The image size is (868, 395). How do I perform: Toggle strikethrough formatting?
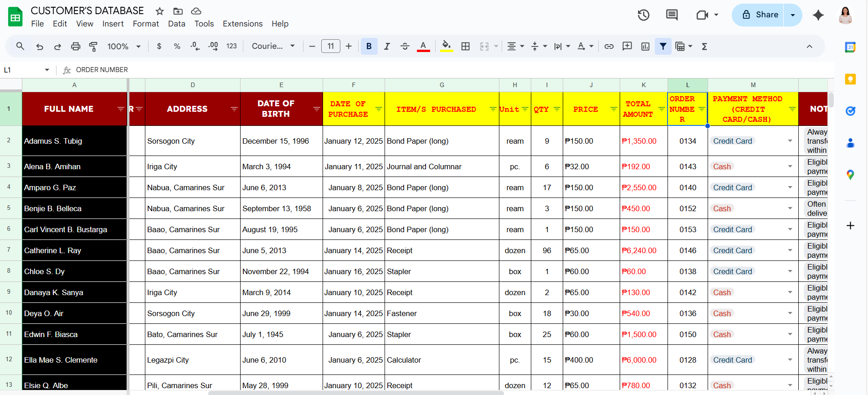coord(405,46)
